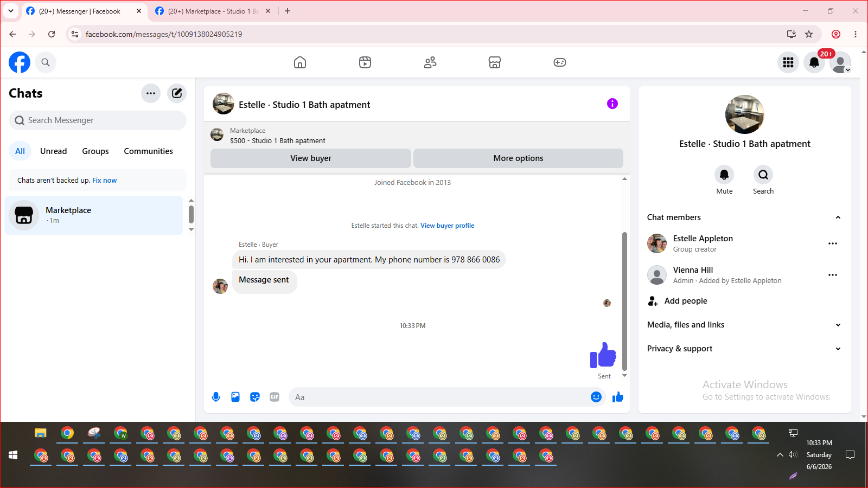Image resolution: width=868 pixels, height=488 pixels.
Task: Open the Windows Start menu
Action: pos(13,455)
